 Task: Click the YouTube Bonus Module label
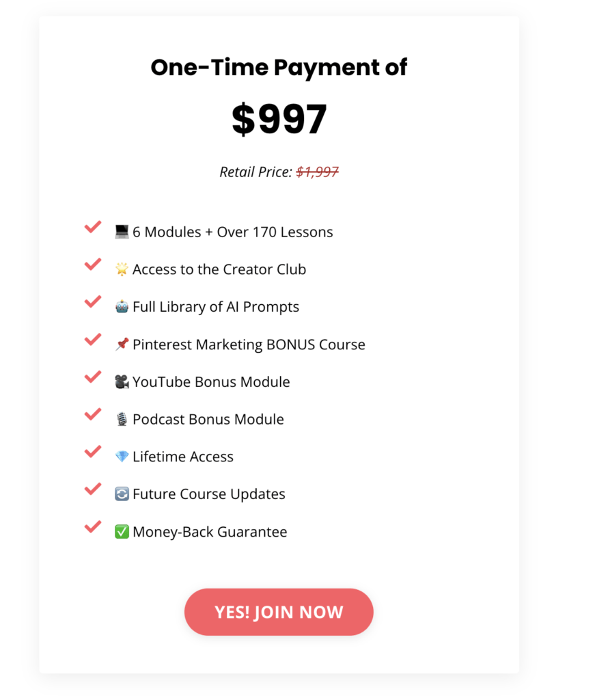[211, 381]
